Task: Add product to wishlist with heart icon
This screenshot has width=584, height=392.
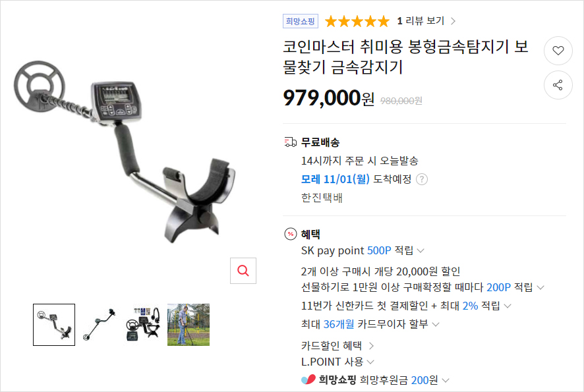Action: [558, 51]
